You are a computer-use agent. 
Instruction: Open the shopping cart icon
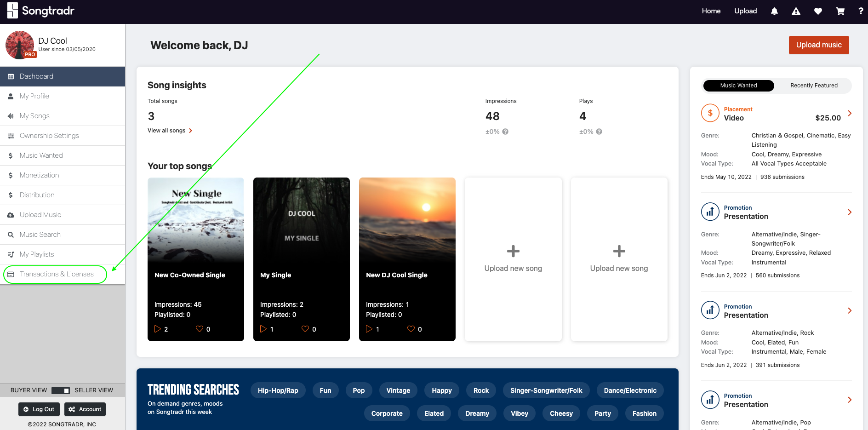[x=840, y=11]
